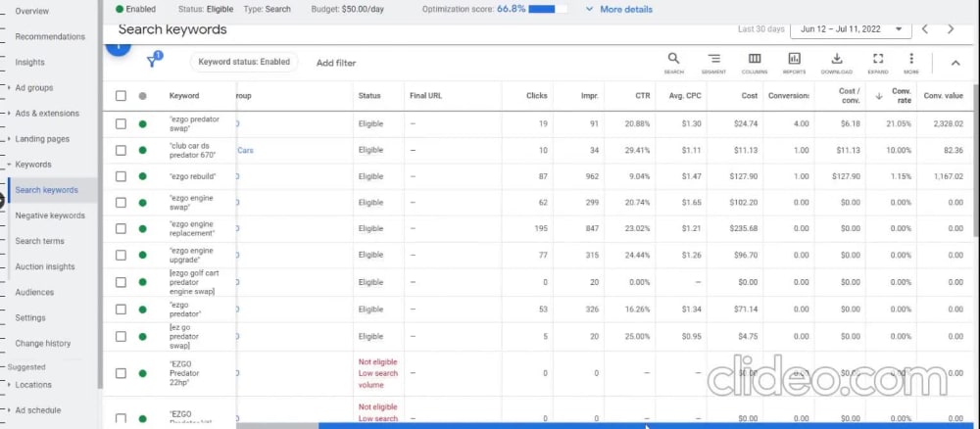Check the "ezgo engine swap" row

point(121,203)
